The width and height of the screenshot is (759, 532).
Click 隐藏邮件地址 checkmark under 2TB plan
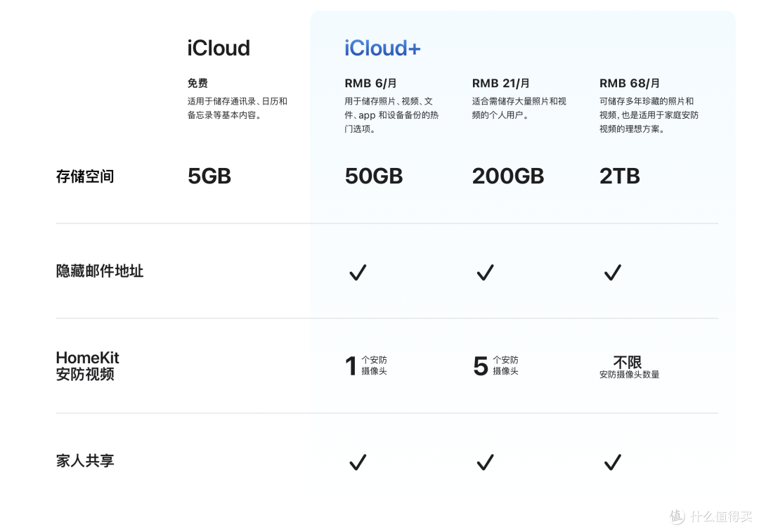pyautogui.click(x=612, y=272)
